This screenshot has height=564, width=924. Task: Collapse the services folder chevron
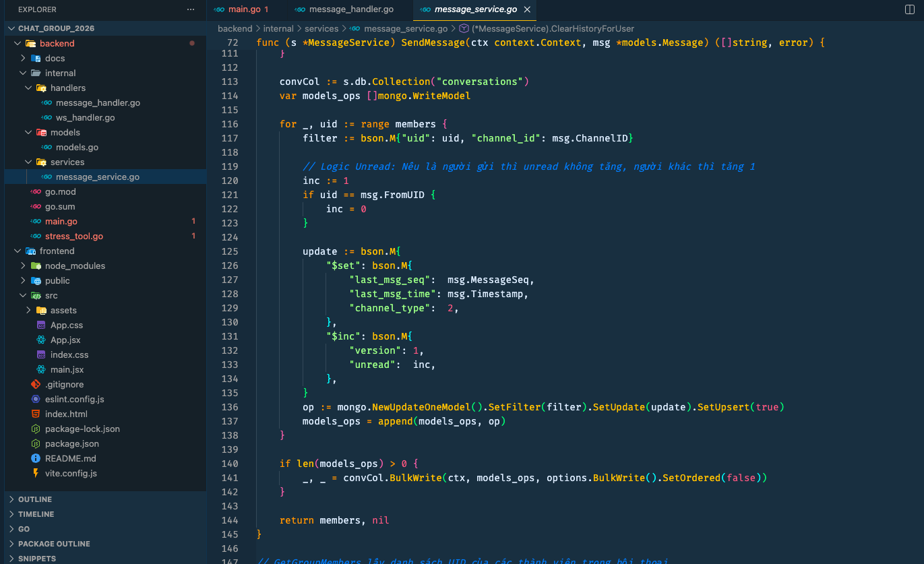click(28, 162)
